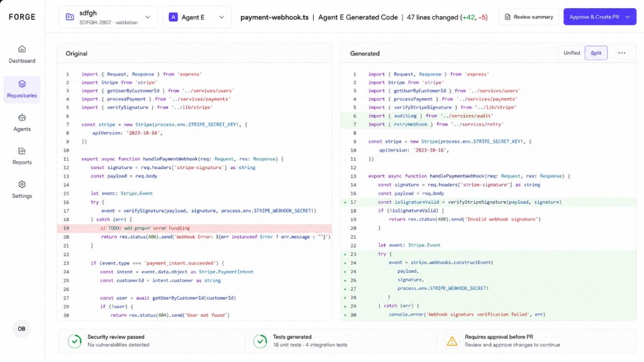
Task: Go to Repositories label in sidebar
Action: (22, 96)
